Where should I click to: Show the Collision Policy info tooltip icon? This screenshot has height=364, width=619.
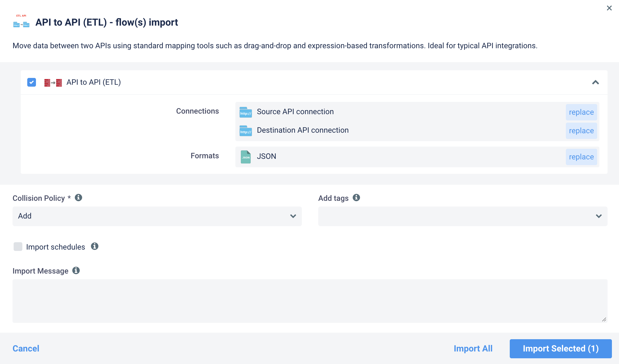[78, 198]
